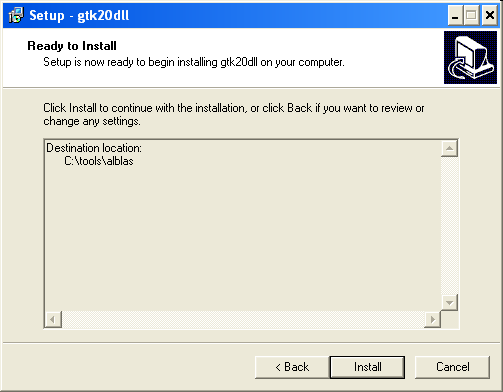
Task: Close the Setup window with X
Action: (490, 15)
